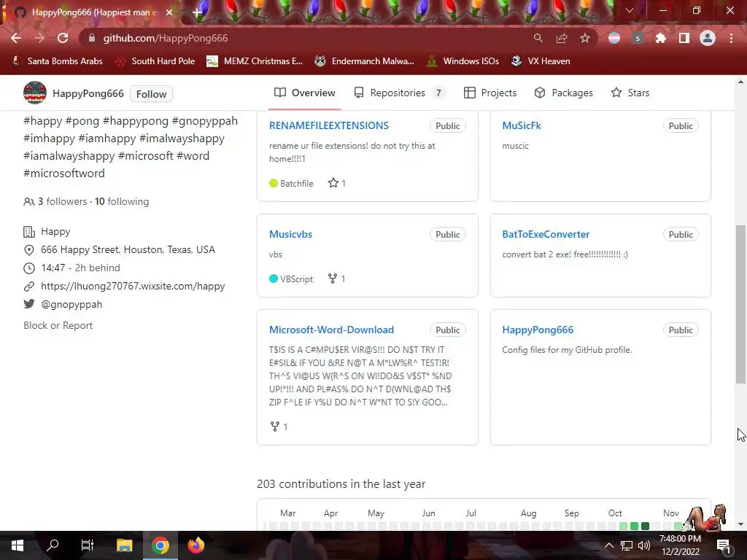This screenshot has width=747, height=560.
Task: Open the Extensions puzzle icon
Action: [661, 38]
